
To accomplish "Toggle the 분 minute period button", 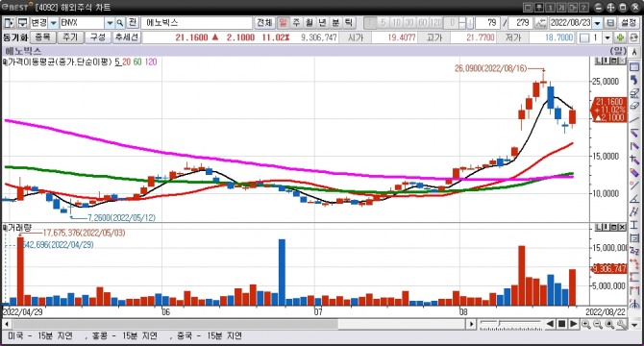I will coord(335,23).
